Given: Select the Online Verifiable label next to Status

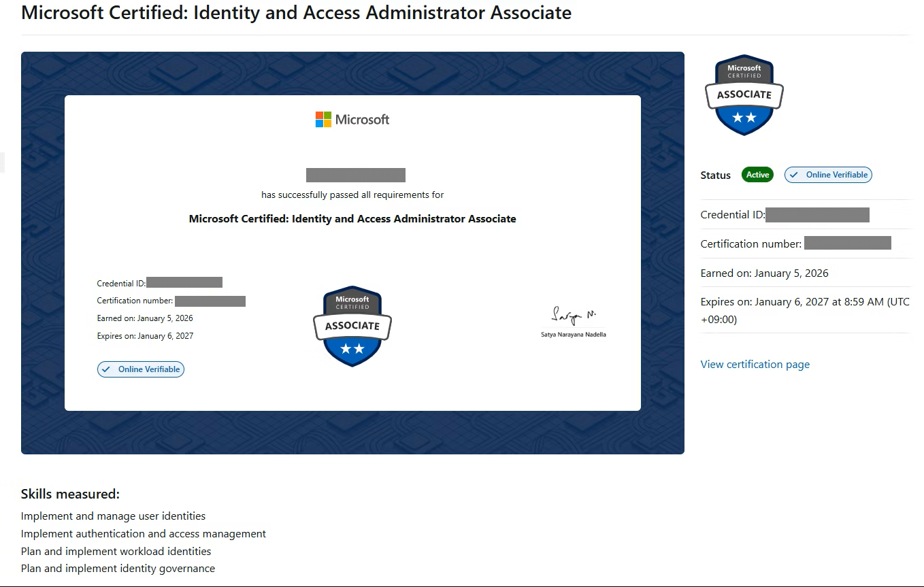Looking at the screenshot, I should point(836,175).
